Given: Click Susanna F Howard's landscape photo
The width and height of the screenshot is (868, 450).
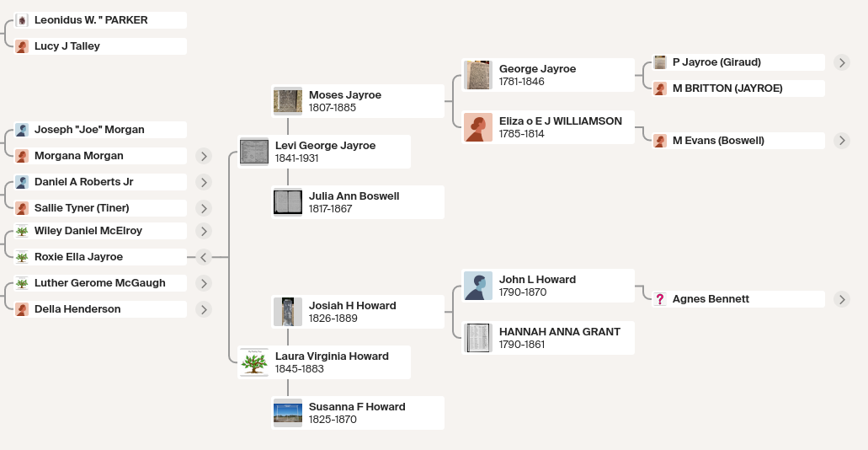Looking at the screenshot, I should coord(288,413).
